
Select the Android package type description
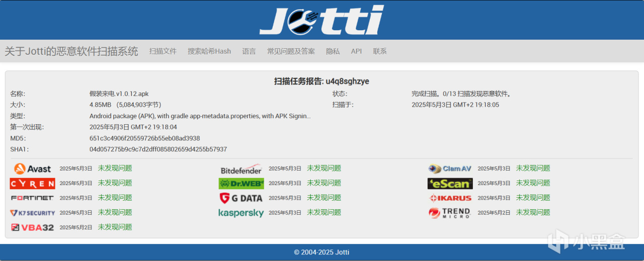(200, 116)
